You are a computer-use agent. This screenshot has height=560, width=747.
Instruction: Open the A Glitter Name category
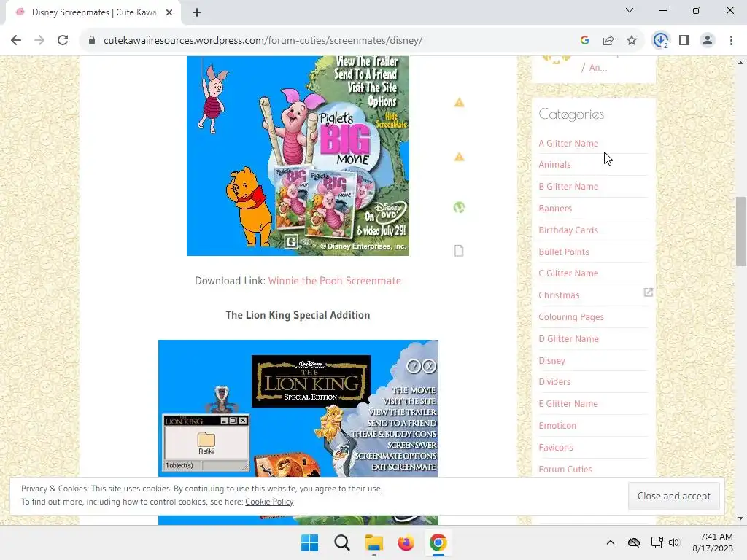[x=568, y=144]
